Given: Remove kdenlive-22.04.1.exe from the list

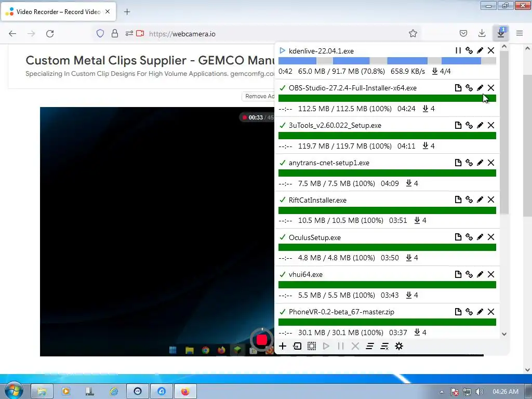Looking at the screenshot, I should (x=491, y=50).
